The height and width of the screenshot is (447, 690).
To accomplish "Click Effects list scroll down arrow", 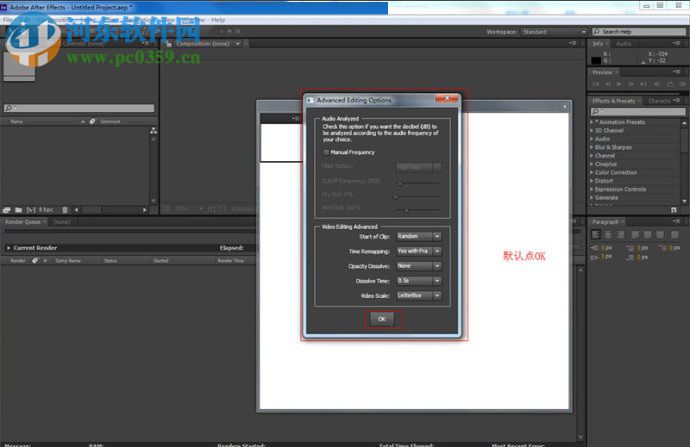I will tap(684, 201).
